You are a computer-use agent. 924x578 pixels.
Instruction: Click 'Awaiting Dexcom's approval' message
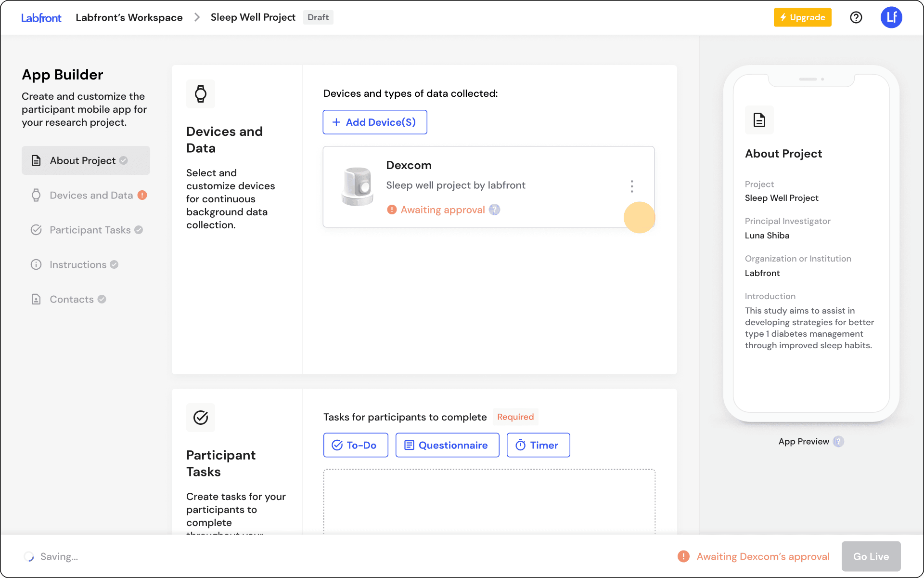[x=763, y=556]
